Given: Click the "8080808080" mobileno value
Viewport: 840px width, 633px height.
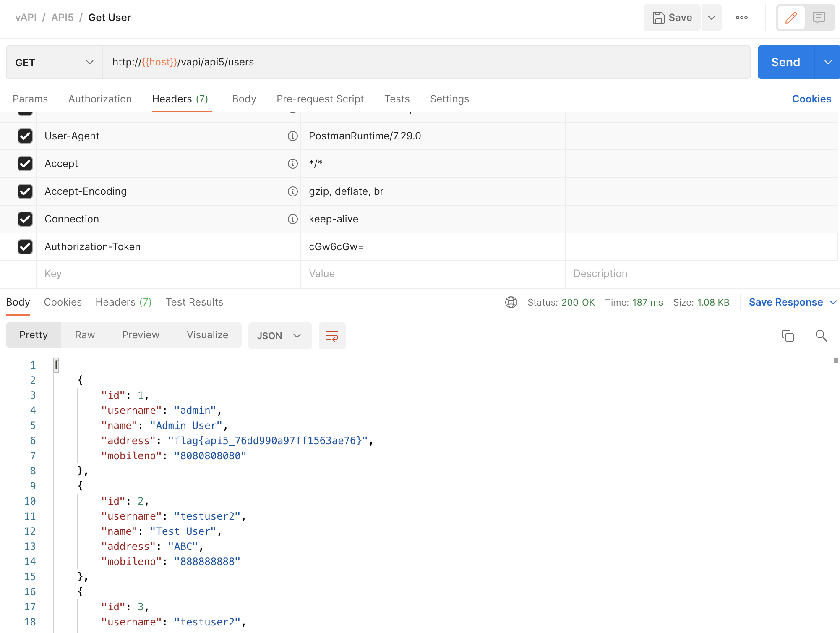Looking at the screenshot, I should click(210, 456).
